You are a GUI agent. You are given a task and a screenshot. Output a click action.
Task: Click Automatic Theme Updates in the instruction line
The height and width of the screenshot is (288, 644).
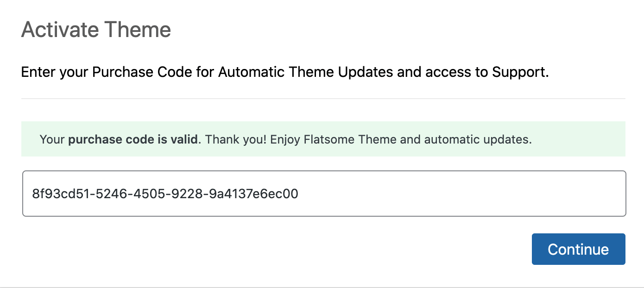(x=306, y=73)
